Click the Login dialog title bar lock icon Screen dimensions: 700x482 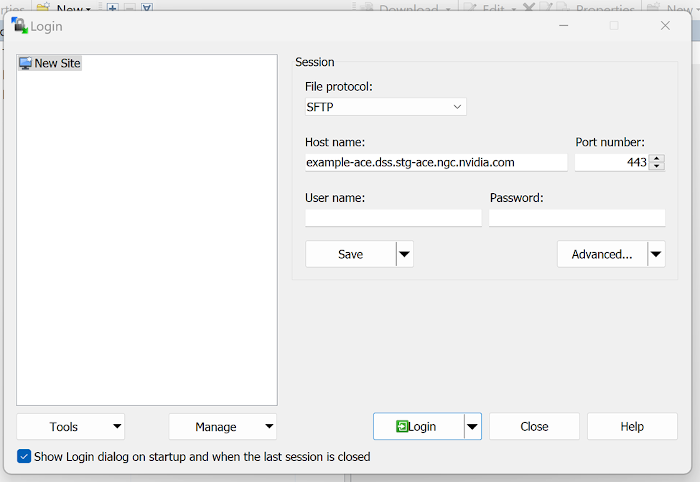click(x=19, y=25)
